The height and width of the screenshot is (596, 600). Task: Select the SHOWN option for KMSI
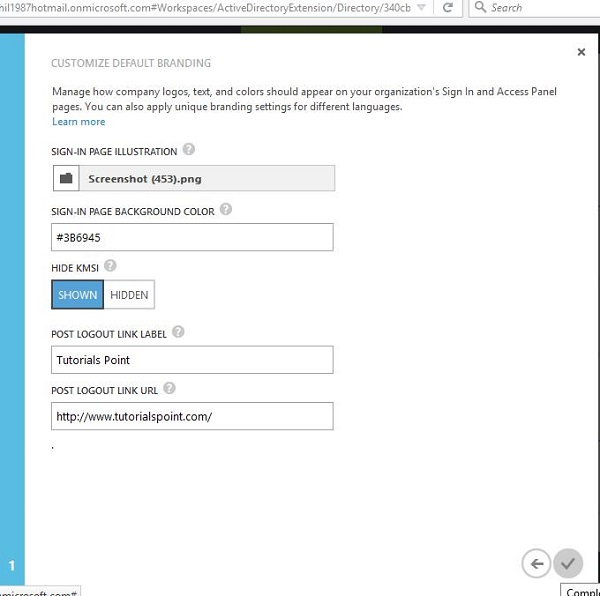(77, 295)
